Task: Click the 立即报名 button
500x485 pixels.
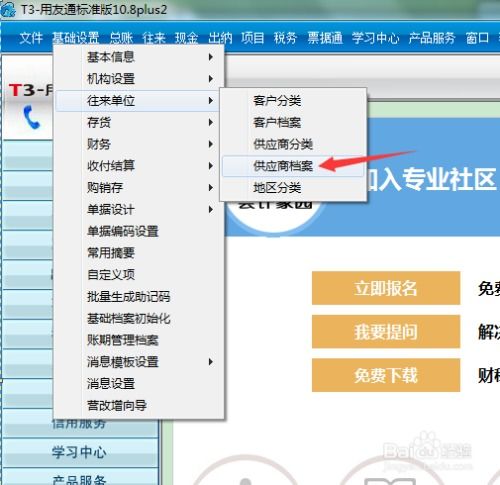Action: tap(386, 288)
